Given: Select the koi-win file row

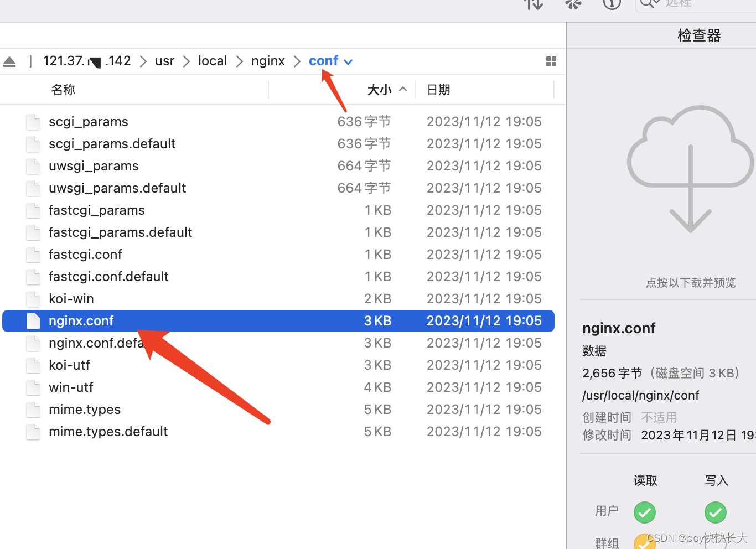Looking at the screenshot, I should click(278, 299).
